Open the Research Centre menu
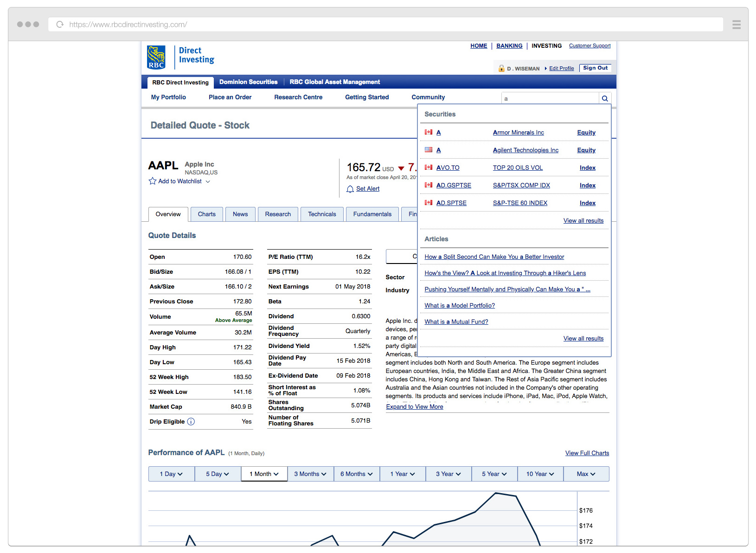 (x=298, y=97)
